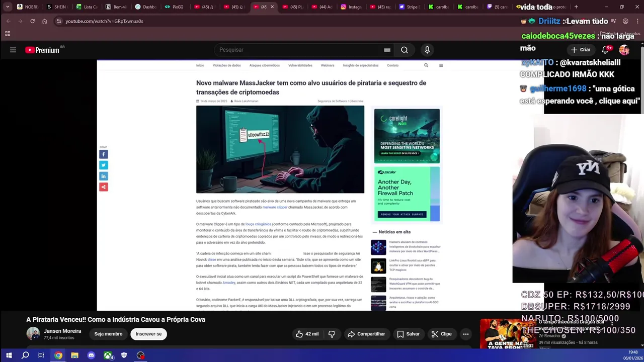Switch to the Instagram tab
Viewport: 644px width, 362px height.
(351, 7)
